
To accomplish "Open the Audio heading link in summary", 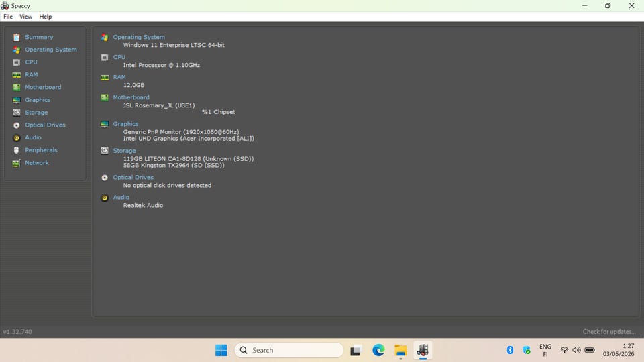I will pyautogui.click(x=121, y=197).
